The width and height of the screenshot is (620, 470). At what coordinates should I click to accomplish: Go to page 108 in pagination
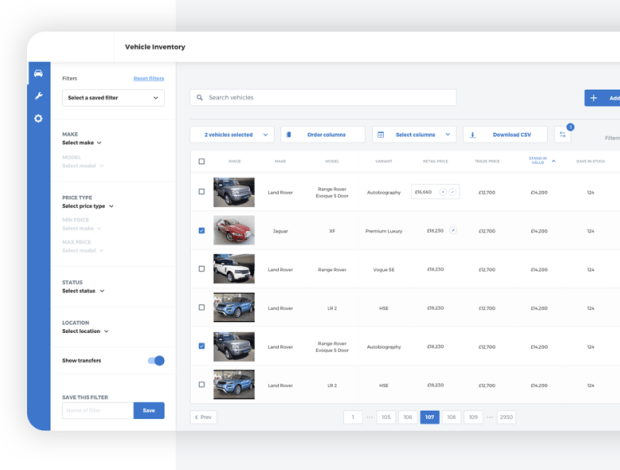click(452, 417)
